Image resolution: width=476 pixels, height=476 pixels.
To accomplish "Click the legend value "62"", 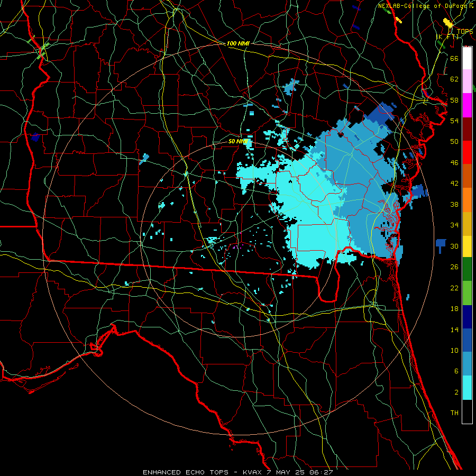I will pos(454,79).
